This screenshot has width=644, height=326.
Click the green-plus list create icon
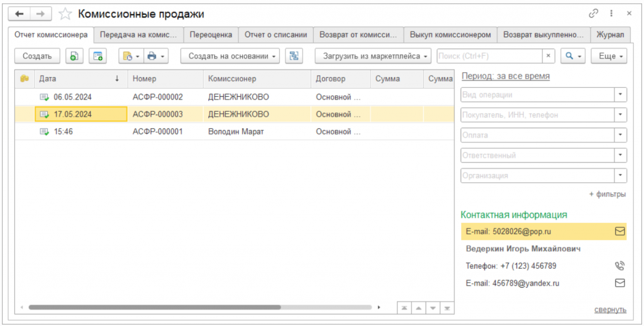[97, 56]
